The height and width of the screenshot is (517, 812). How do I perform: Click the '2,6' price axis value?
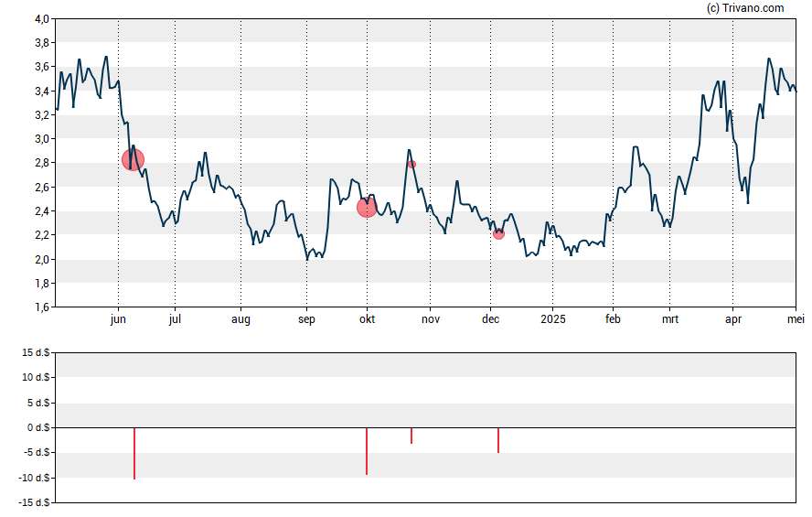tap(42, 187)
